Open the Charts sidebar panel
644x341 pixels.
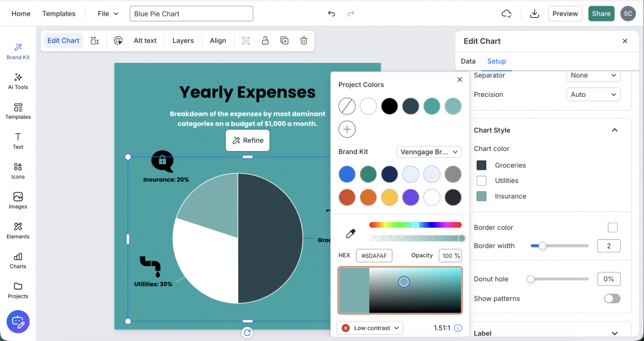[x=18, y=261]
